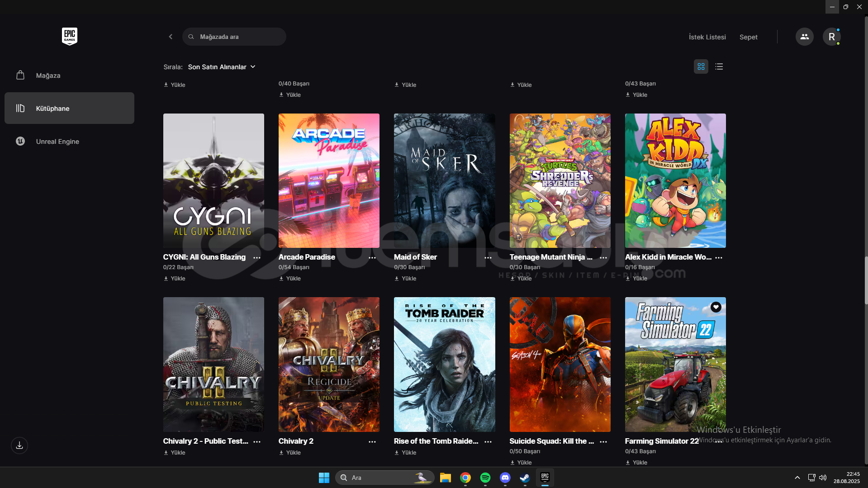
Task: Open the downloads panel icon
Action: click(x=19, y=445)
